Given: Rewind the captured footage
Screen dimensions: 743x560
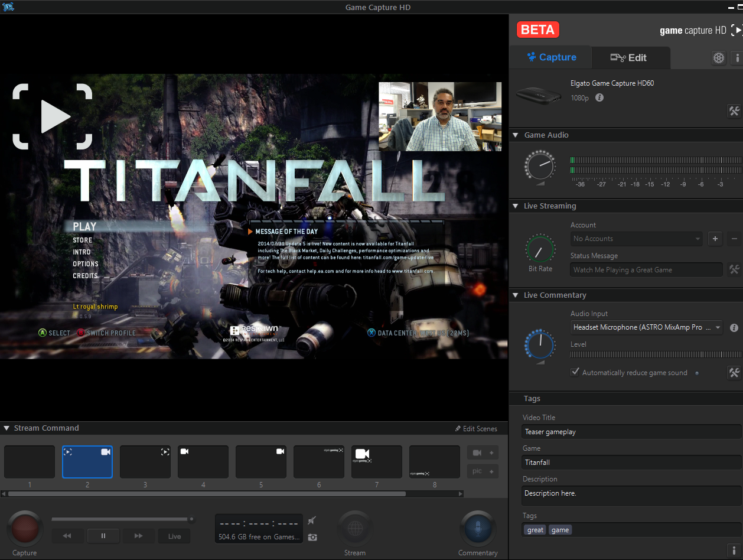Looking at the screenshot, I should point(67,536).
